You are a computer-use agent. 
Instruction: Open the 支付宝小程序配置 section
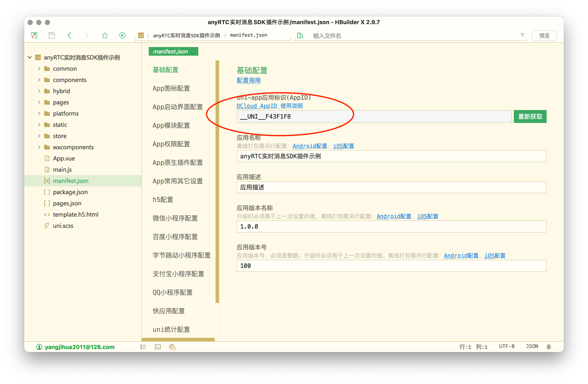pyautogui.click(x=178, y=274)
